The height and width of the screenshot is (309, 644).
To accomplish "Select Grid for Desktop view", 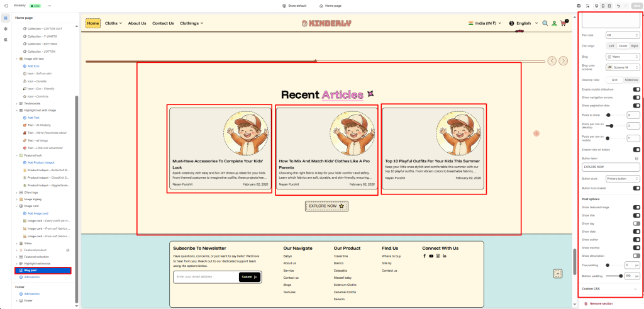I will click(614, 80).
